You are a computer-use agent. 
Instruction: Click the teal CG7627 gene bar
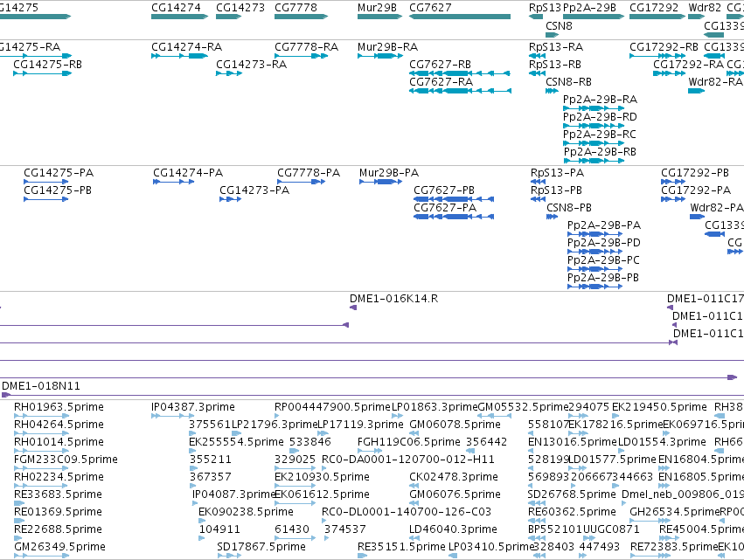point(460,17)
